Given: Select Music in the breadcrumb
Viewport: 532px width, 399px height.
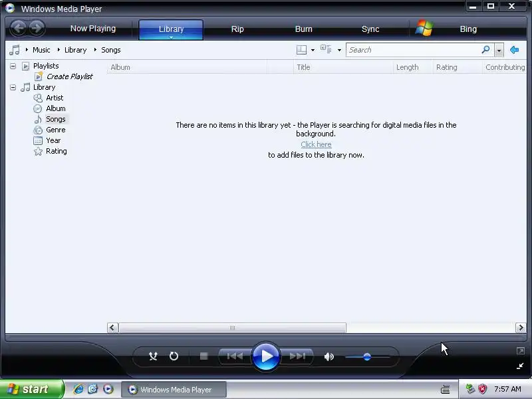Looking at the screenshot, I should point(41,50).
